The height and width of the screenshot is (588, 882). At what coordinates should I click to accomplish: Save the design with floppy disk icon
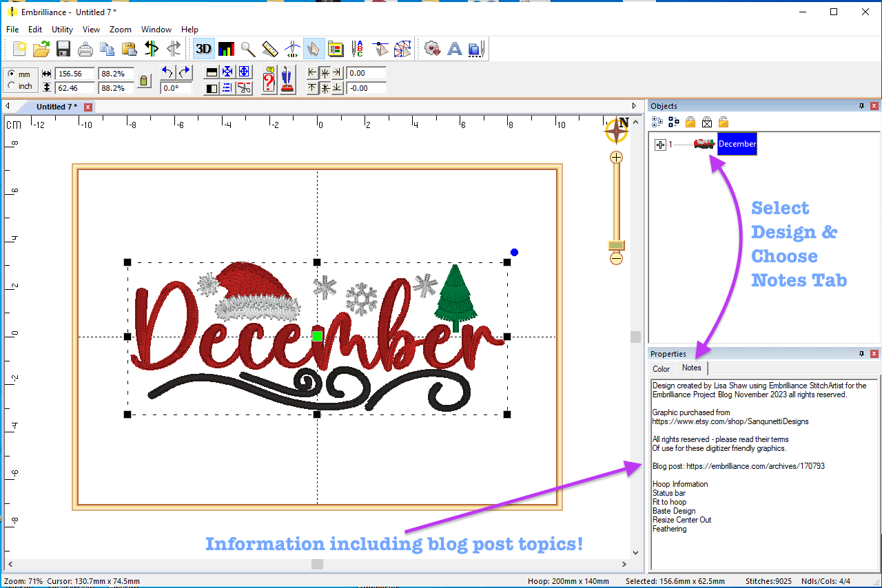point(63,49)
